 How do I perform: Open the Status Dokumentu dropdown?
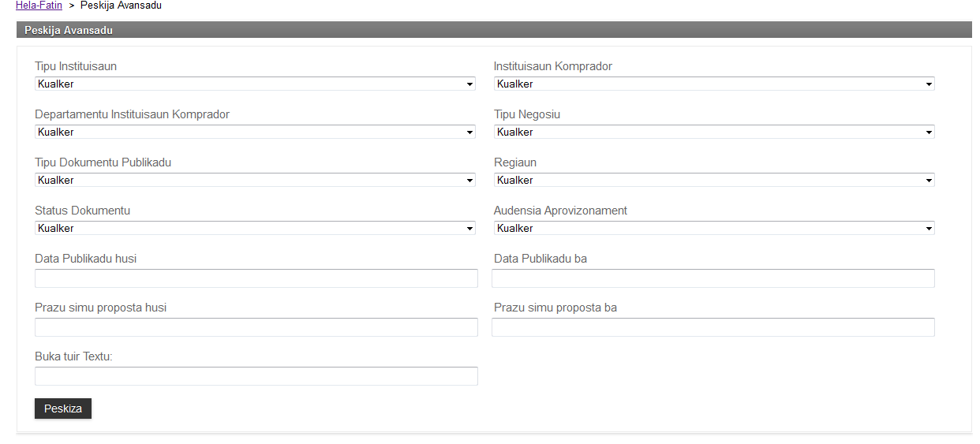(x=255, y=228)
